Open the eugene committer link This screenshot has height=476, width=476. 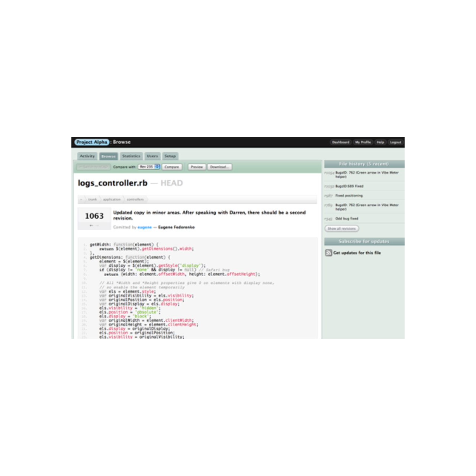click(144, 227)
